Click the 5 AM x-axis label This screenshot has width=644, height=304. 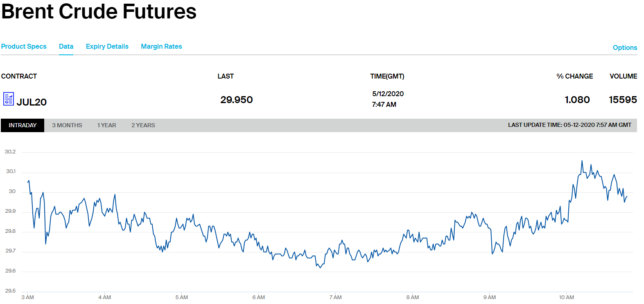(x=181, y=297)
